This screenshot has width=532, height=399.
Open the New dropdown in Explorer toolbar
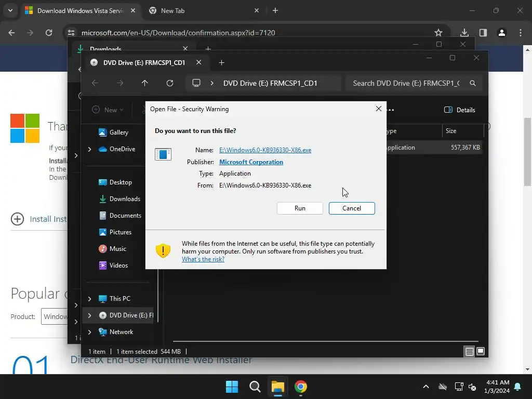(x=108, y=110)
